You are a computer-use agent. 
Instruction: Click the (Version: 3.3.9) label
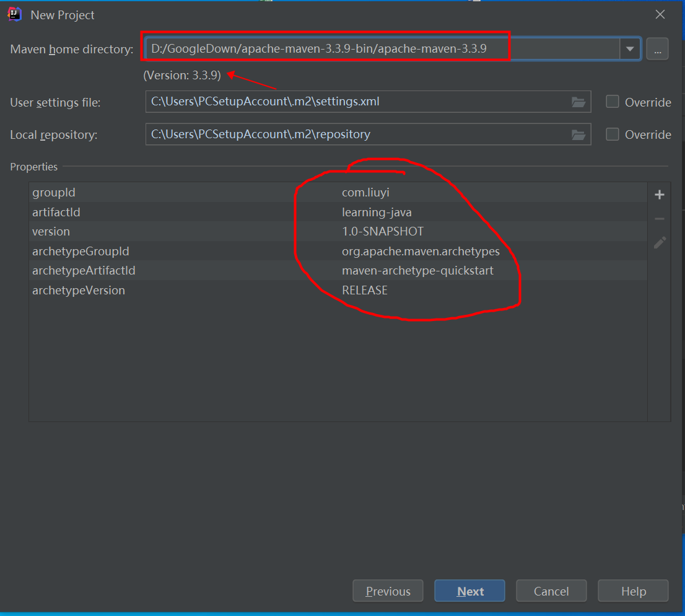182,75
